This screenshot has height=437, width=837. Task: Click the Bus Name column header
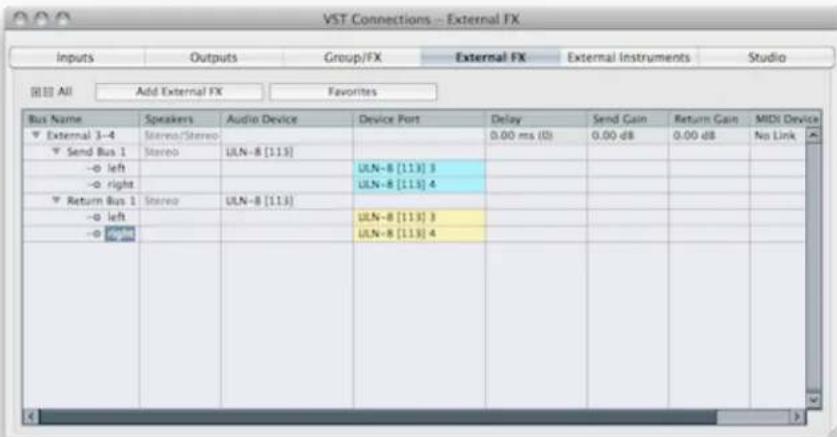(81, 119)
